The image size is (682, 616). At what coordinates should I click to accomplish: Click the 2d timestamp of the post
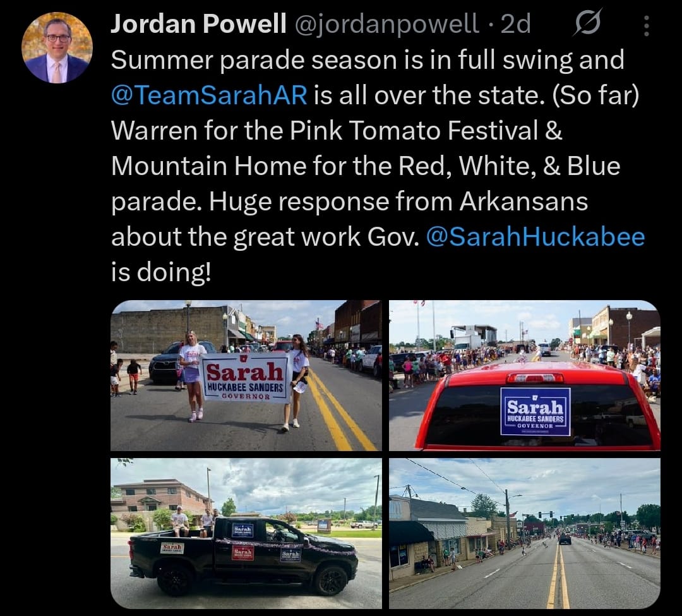(x=515, y=23)
